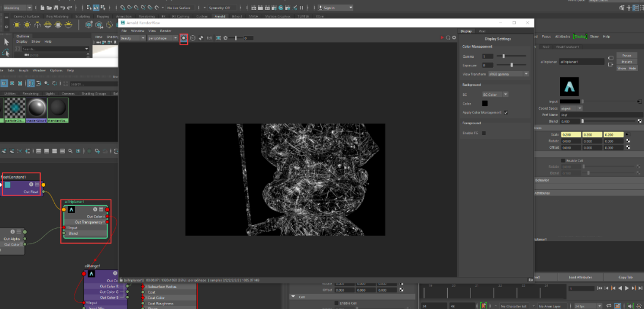The width and height of the screenshot is (644, 309).
Task: Click the color channel icon in RenderView toolbar
Action: tap(192, 38)
